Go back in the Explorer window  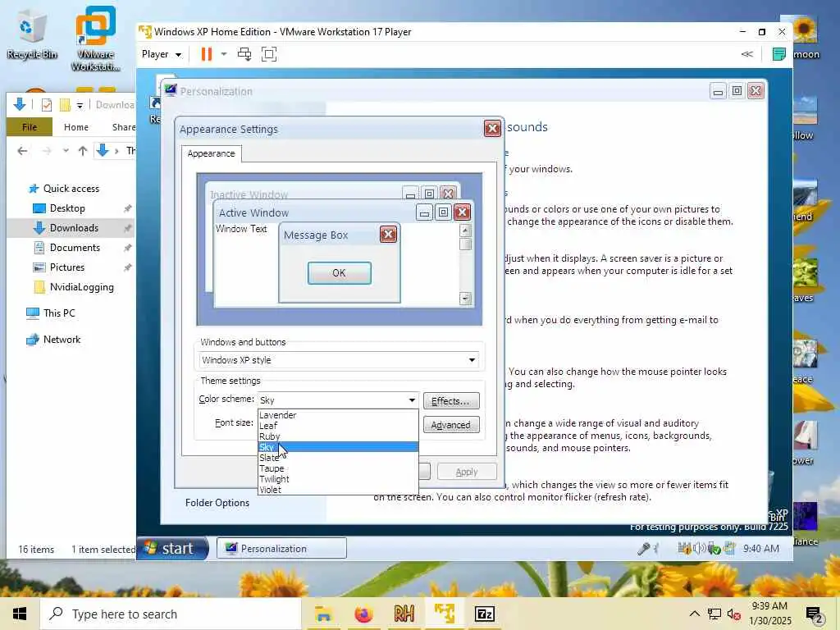(22, 151)
